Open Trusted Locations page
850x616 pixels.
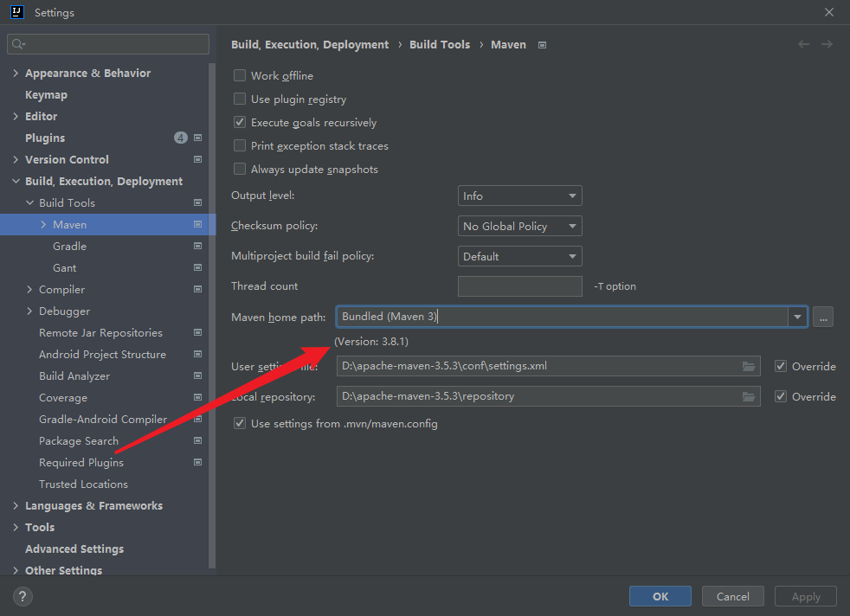(x=83, y=484)
